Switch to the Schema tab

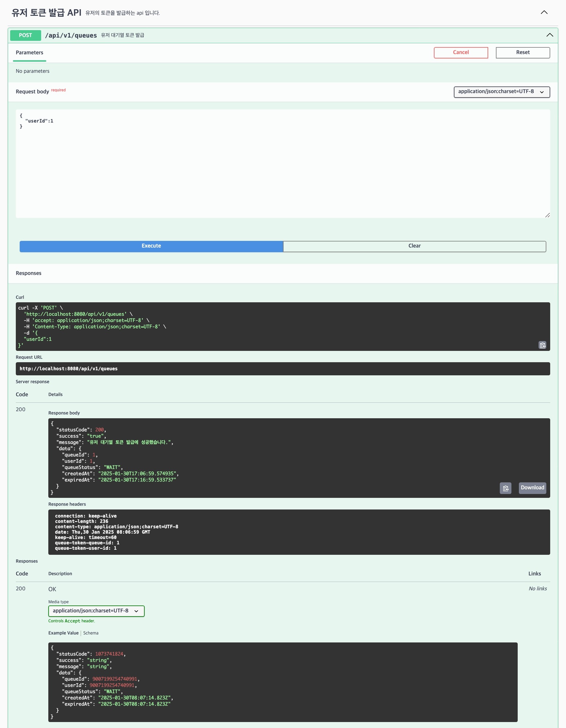(x=91, y=633)
